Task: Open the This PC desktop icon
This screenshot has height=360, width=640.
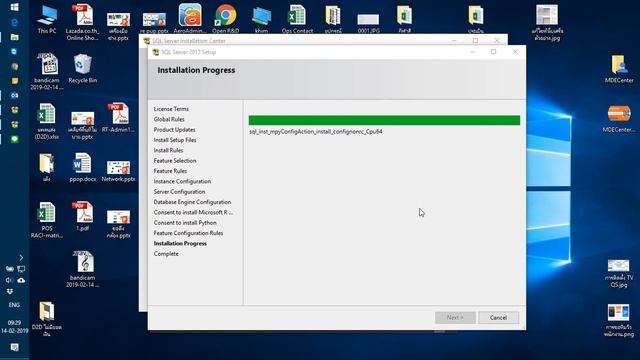Action: point(47,19)
